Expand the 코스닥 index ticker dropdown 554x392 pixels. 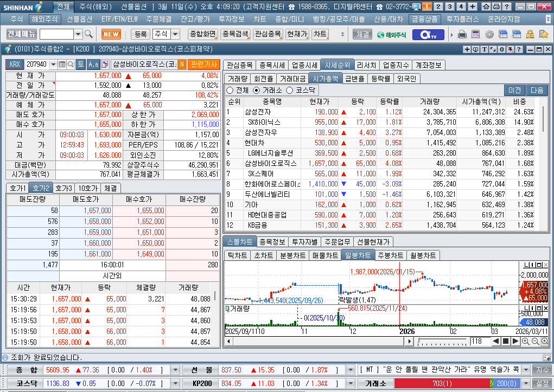point(175,383)
